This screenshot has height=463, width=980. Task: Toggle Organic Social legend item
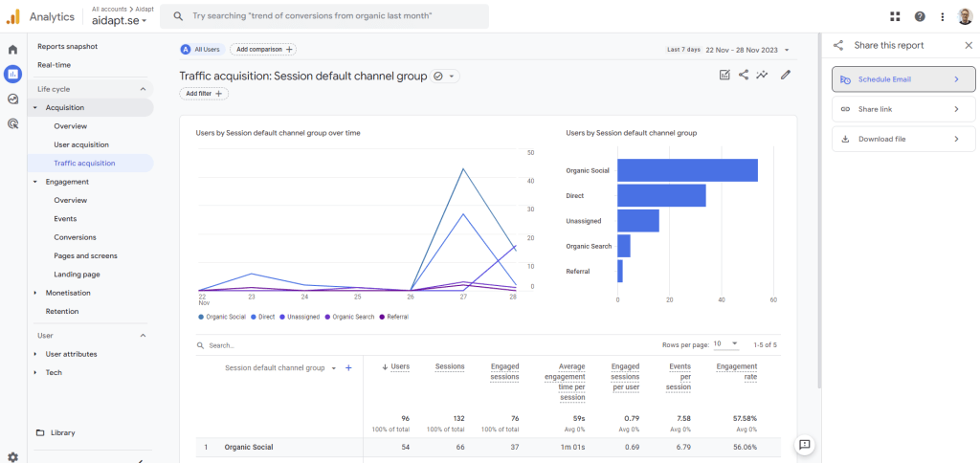[222, 317]
